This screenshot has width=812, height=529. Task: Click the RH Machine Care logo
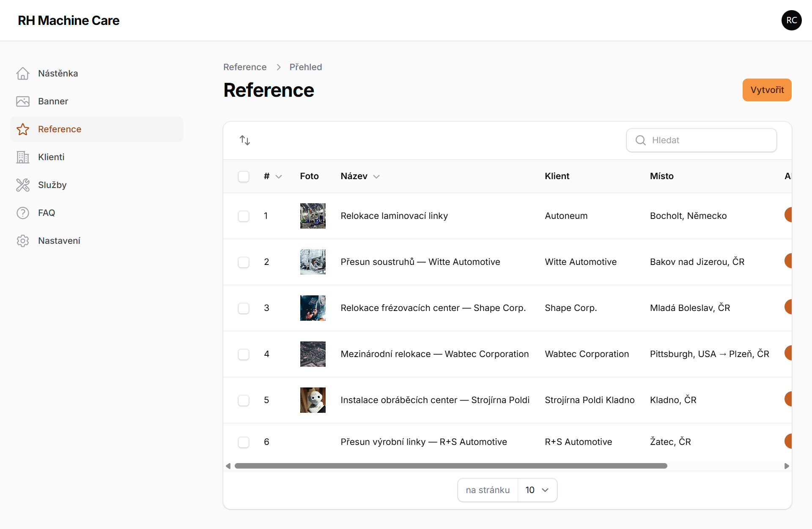(69, 20)
